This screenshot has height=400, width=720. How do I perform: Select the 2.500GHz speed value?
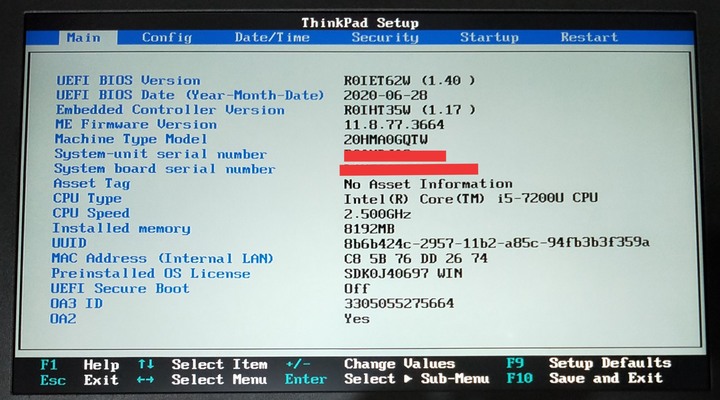click(x=377, y=214)
